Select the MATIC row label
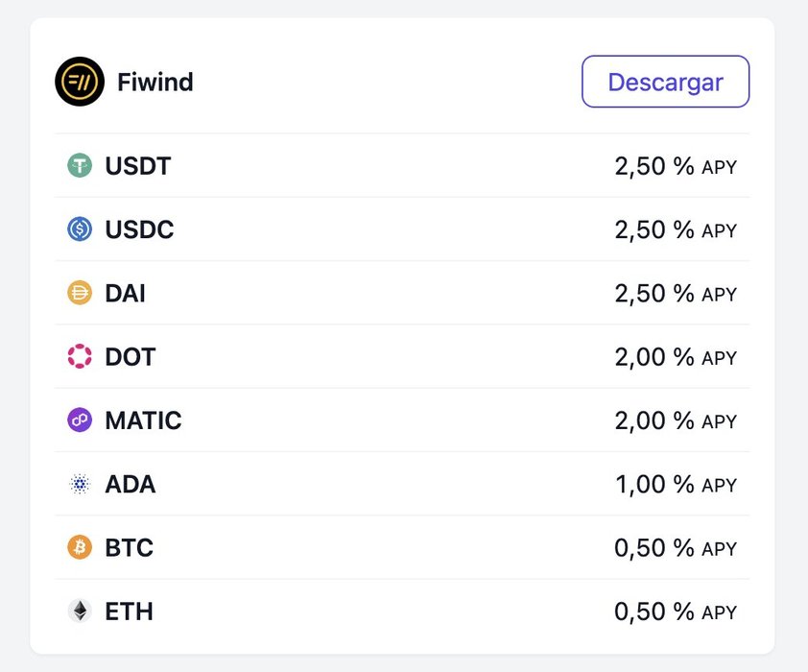This screenshot has width=808, height=672. [143, 420]
